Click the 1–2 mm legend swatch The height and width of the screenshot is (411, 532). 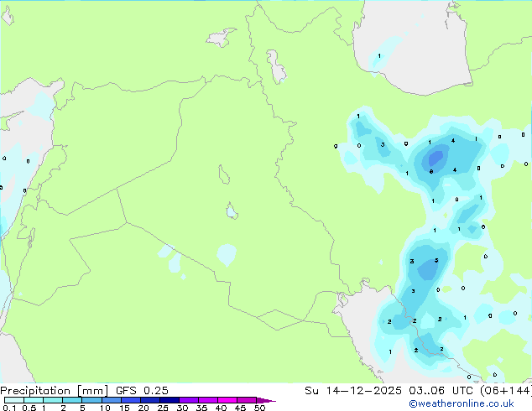53,400
